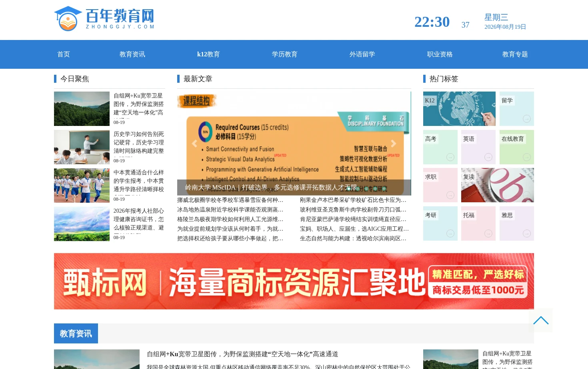Screen dimensions: 588x369
Task: Open article 生态自然与能力构建：透视哈尔滨南岗区
Action: [x=354, y=238]
